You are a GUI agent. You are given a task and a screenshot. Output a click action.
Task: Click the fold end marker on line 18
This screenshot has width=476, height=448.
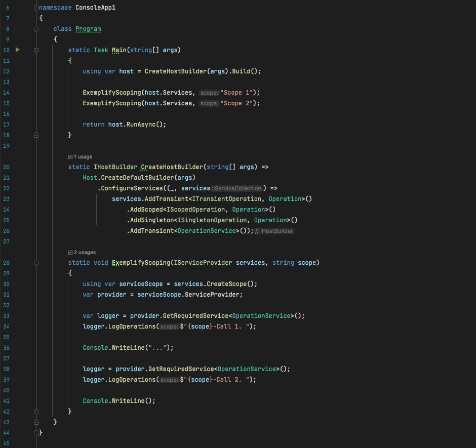(x=36, y=135)
